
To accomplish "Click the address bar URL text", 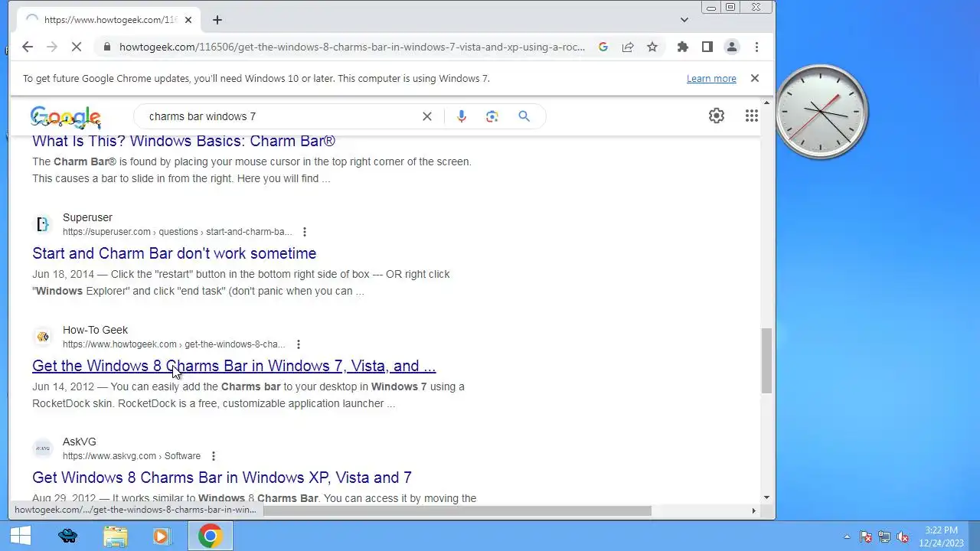I will tap(352, 47).
